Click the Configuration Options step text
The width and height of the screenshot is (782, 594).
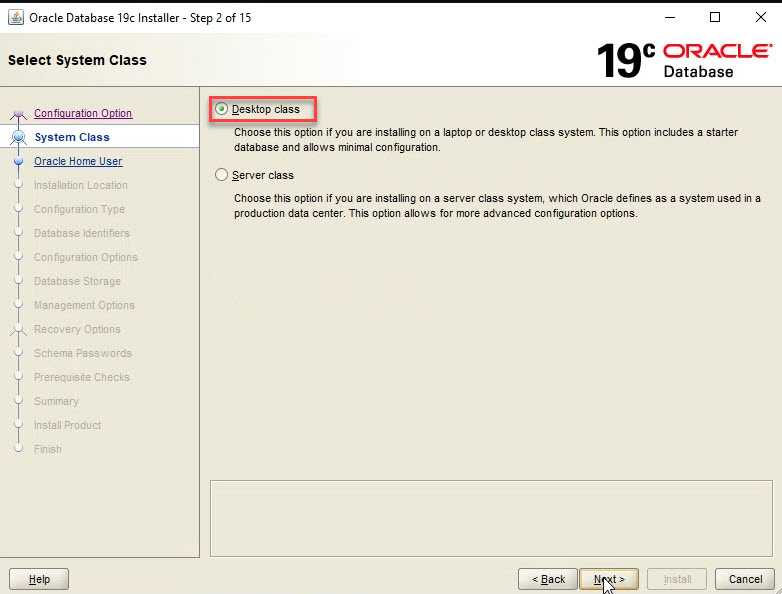[x=86, y=257]
